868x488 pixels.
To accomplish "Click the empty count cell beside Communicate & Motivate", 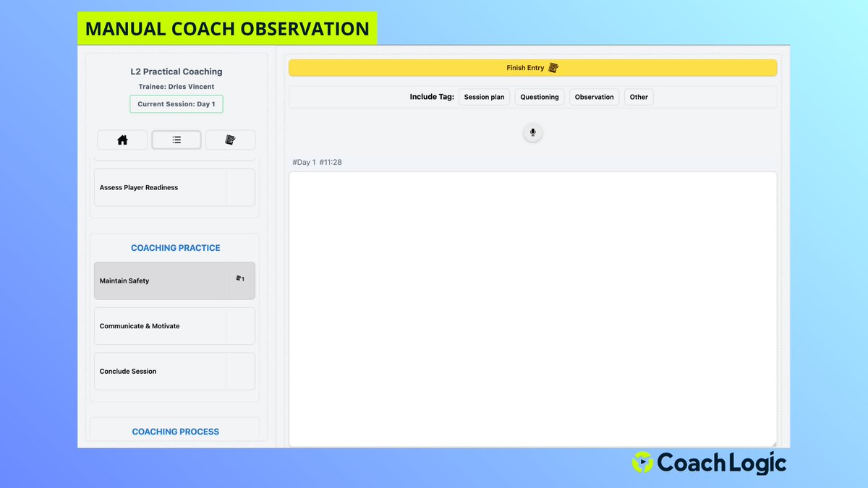I will pyautogui.click(x=240, y=326).
